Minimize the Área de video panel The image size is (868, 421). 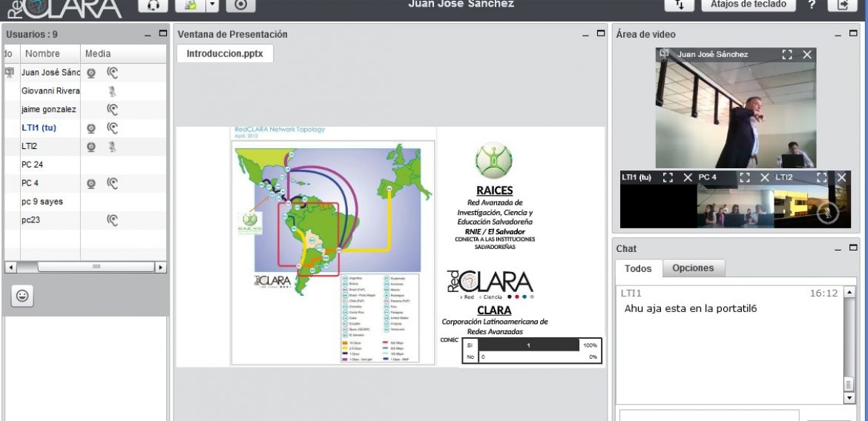(x=838, y=35)
